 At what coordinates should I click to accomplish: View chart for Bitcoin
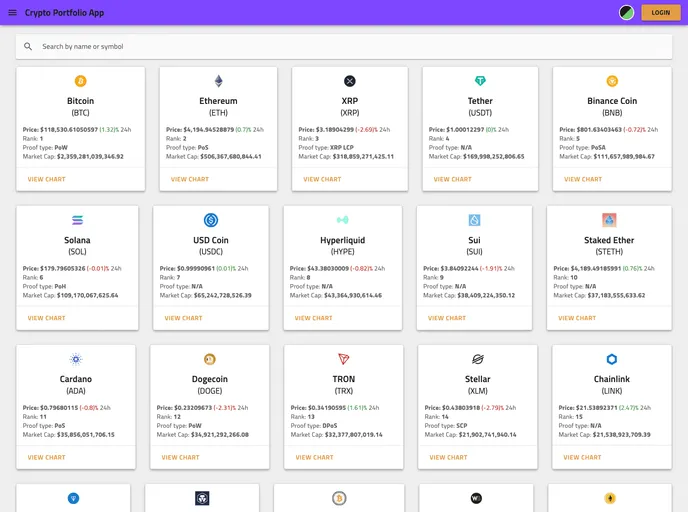click(47, 179)
